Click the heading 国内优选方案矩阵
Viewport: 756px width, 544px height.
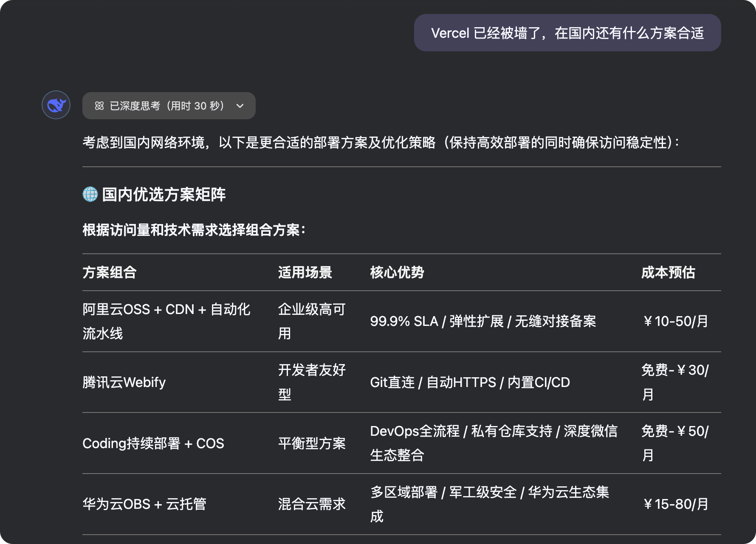tap(164, 194)
